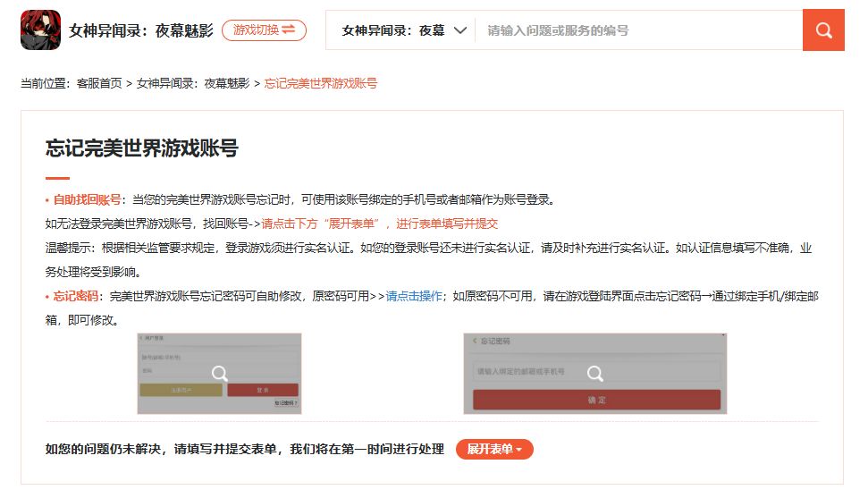Click 忘记完美世界游戏账号 breadcrumb item
The height and width of the screenshot is (498, 868).
pyautogui.click(x=321, y=84)
